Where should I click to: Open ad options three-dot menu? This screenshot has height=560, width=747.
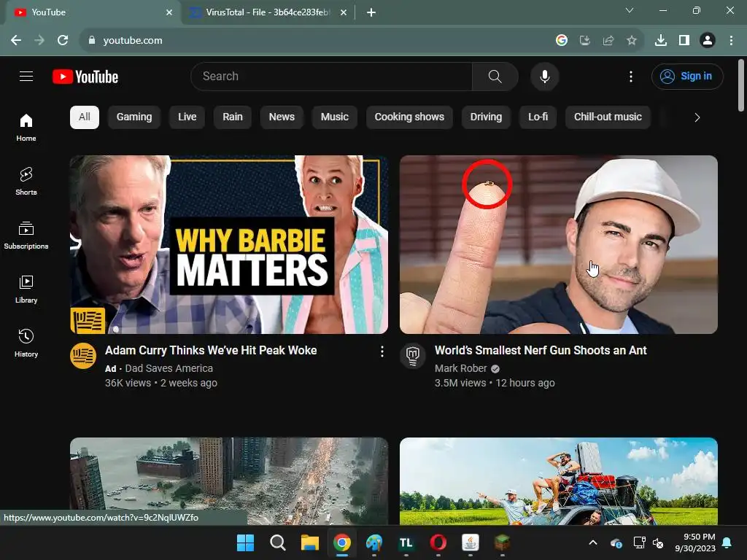coord(382,352)
